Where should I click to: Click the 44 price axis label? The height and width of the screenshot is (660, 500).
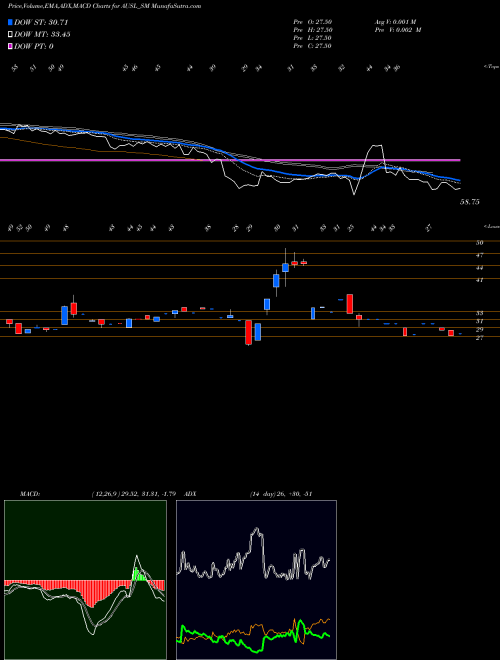(x=480, y=267)
